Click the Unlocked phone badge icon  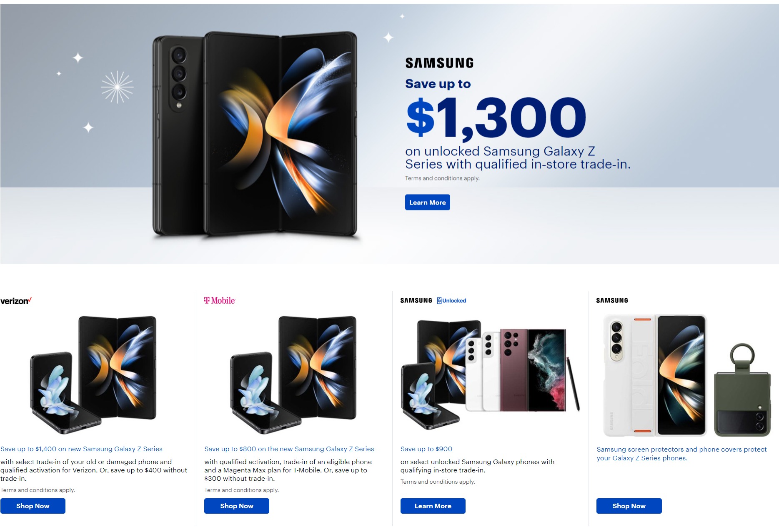(451, 300)
